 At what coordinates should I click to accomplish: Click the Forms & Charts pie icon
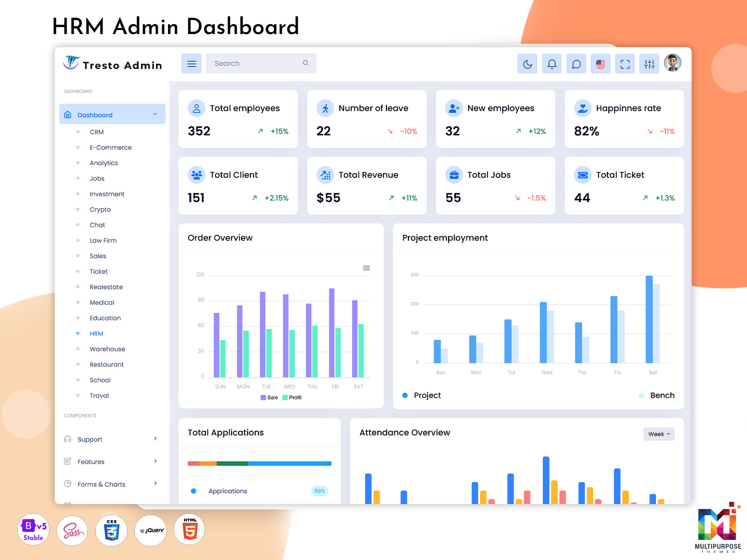pyautogui.click(x=68, y=483)
